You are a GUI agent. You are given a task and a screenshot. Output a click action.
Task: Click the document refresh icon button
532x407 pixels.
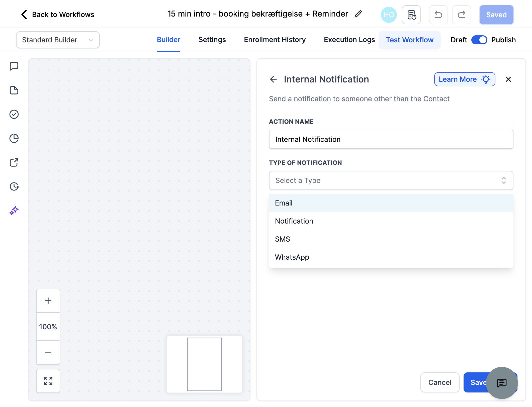[411, 15]
